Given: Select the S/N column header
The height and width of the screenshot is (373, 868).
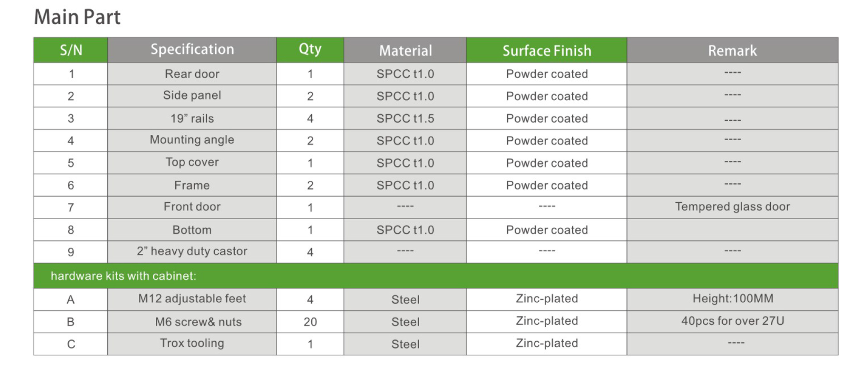Looking at the screenshot, I should pos(71,50).
